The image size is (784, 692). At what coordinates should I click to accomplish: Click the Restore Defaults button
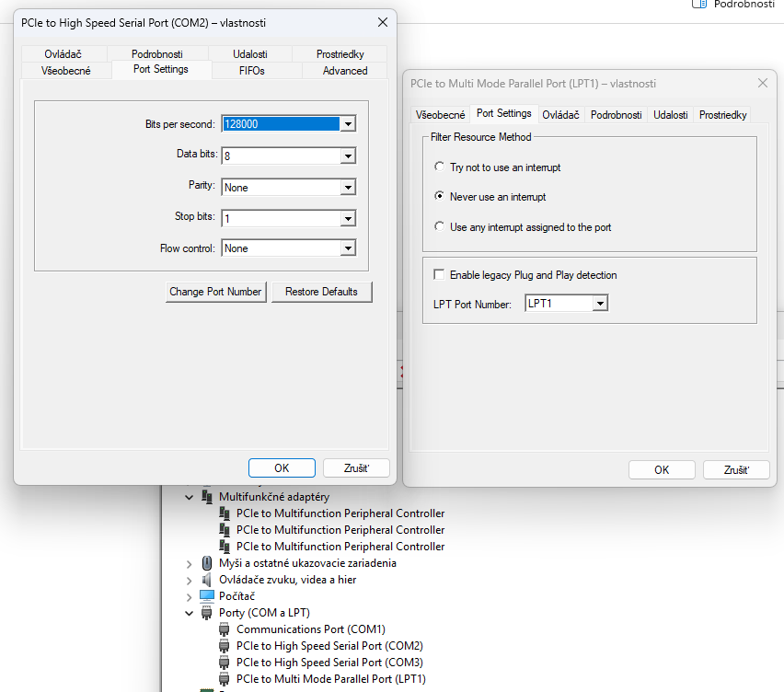[x=321, y=292]
